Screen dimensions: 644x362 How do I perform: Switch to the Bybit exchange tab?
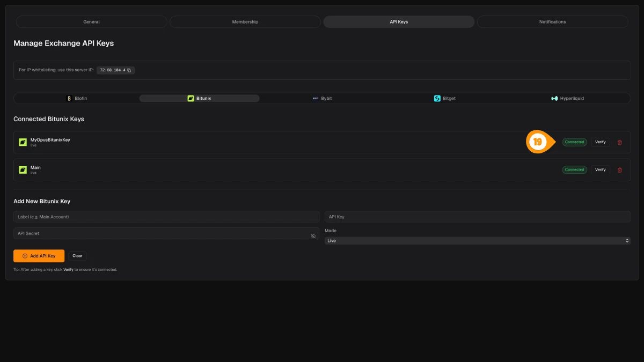coord(322,99)
